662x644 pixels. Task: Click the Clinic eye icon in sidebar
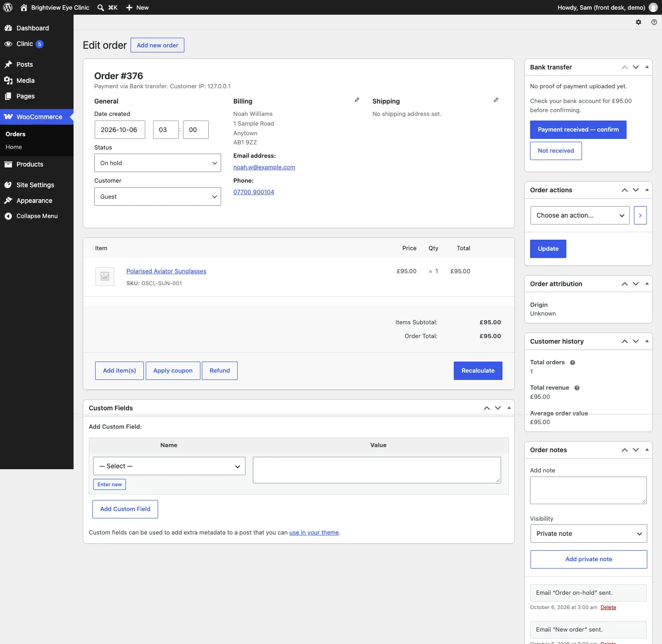tap(8, 44)
